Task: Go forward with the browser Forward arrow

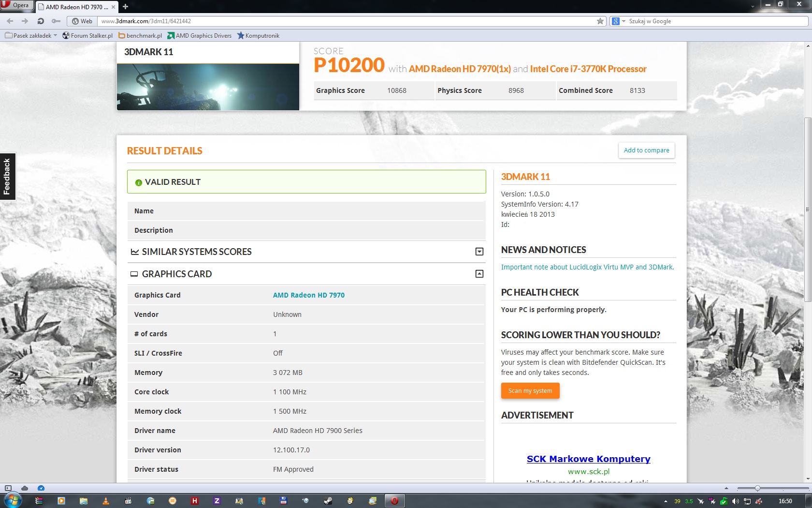Action: (x=25, y=21)
